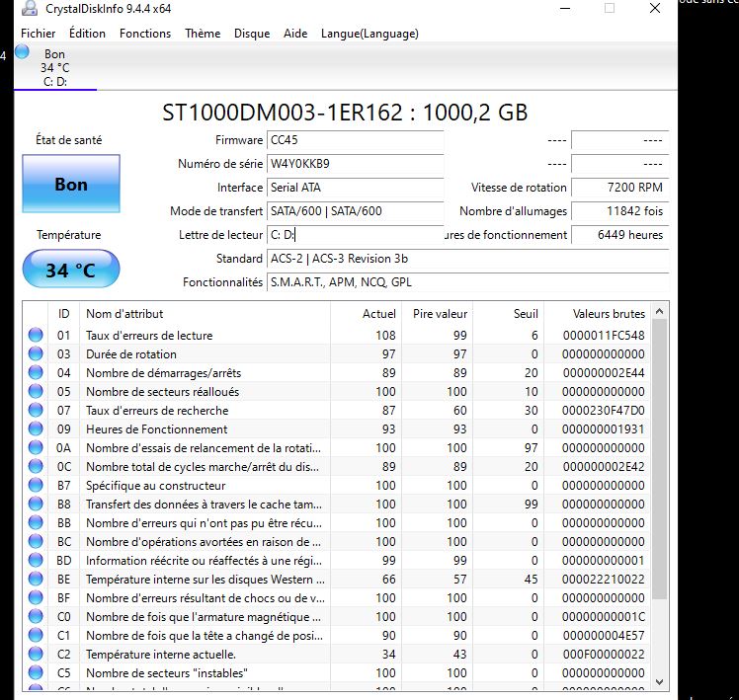Click the Actuel column header
Viewport: 739px width, 700px height.
pyautogui.click(x=366, y=314)
